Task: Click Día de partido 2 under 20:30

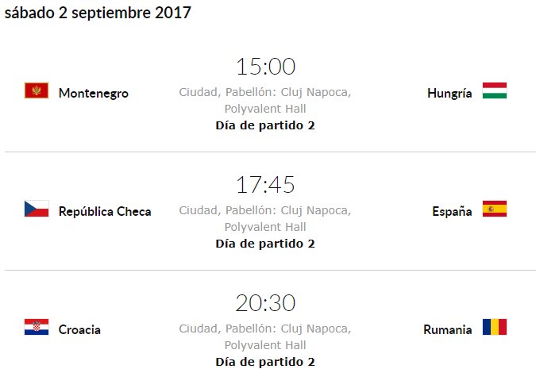Action: point(265,362)
